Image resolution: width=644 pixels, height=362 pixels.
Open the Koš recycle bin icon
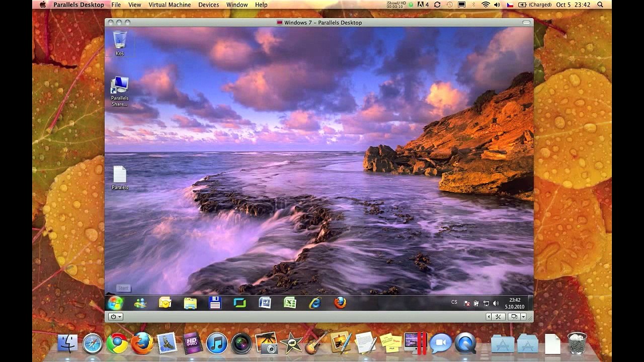coord(120,43)
